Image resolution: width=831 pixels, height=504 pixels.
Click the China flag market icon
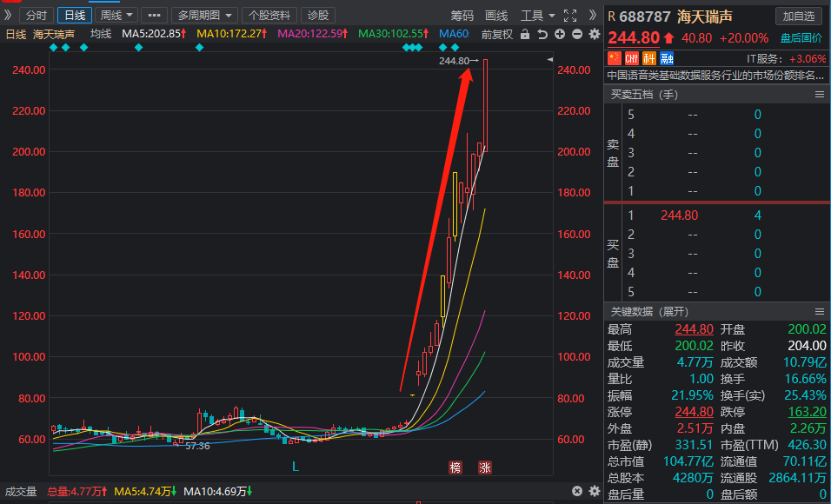tap(615, 57)
